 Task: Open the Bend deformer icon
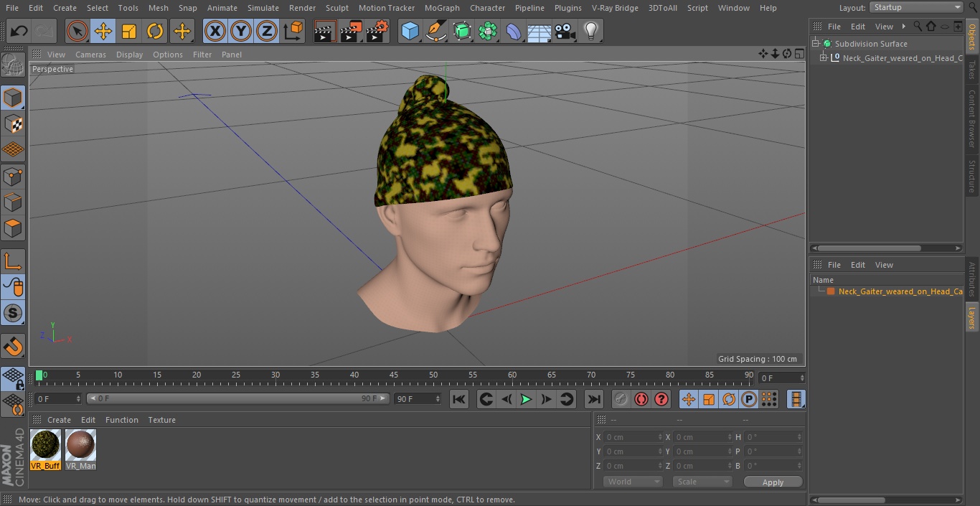tap(514, 32)
